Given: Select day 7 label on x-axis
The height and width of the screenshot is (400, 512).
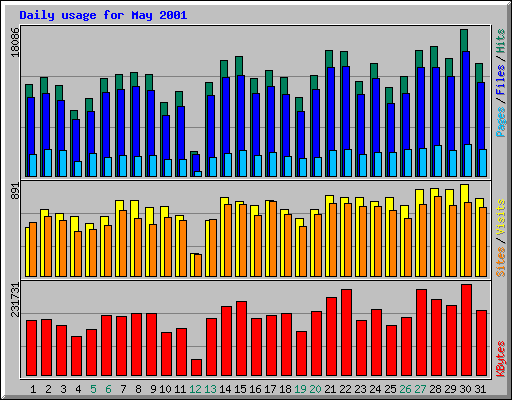Looking at the screenshot, I should pyautogui.click(x=123, y=389).
